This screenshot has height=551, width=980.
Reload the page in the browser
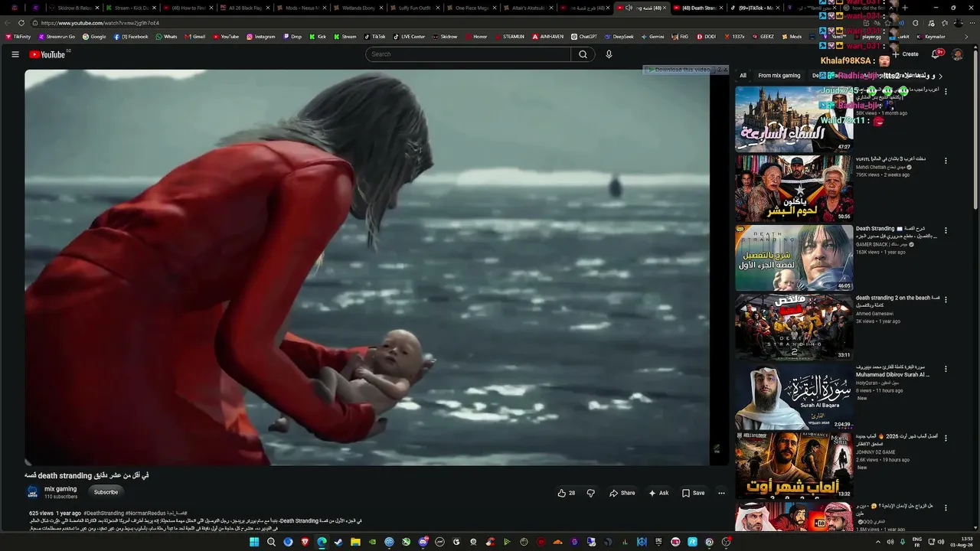click(21, 23)
